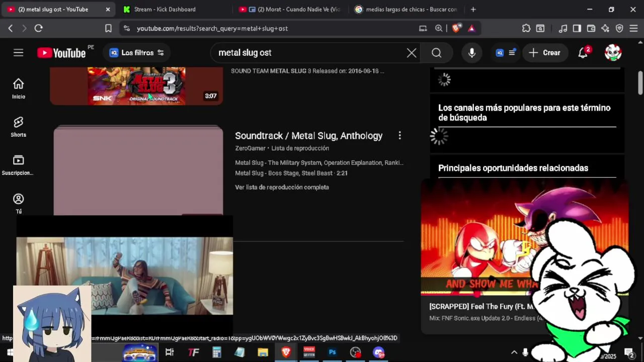
Task: Open the YouTube hamburger guide menu
Action: click(19, 53)
